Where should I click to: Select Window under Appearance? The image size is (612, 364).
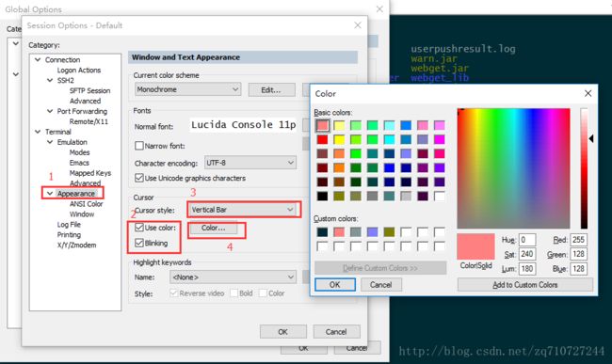click(82, 214)
